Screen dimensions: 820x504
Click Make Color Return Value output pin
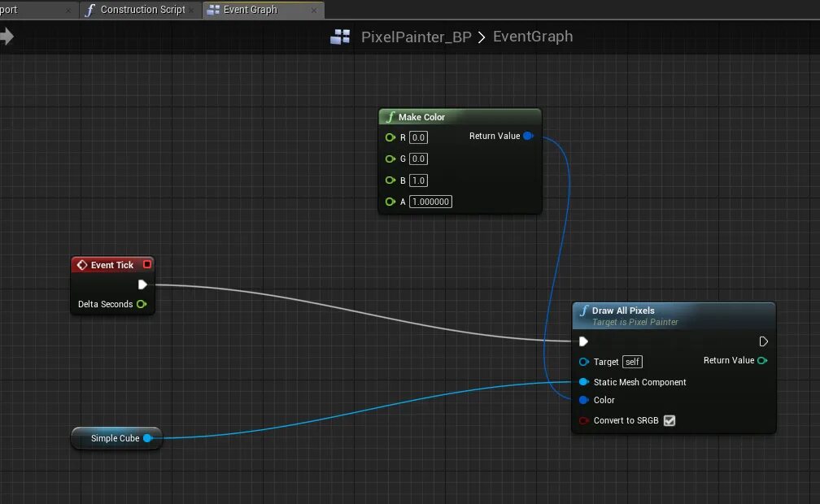528,136
